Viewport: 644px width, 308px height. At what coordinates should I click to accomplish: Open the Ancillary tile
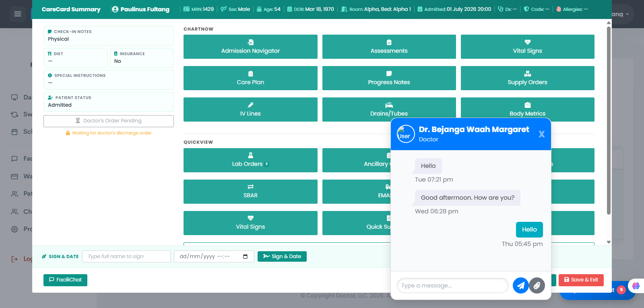pyautogui.click(x=356, y=160)
